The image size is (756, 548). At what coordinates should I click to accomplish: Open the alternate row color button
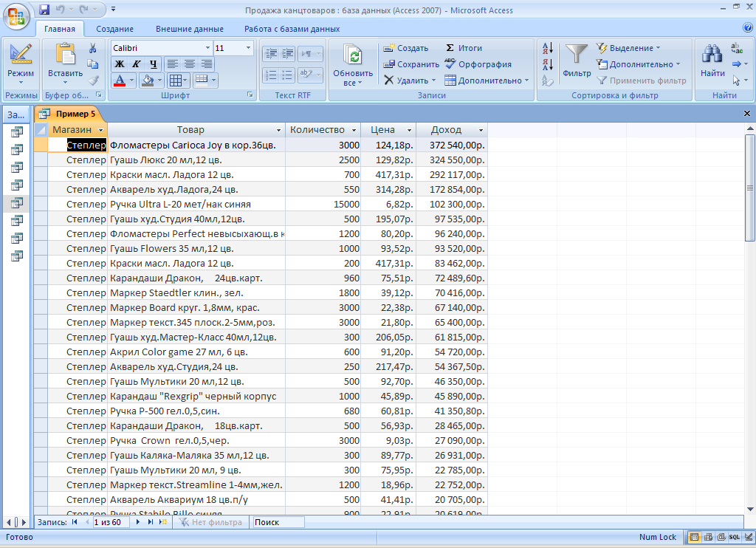click(206, 81)
